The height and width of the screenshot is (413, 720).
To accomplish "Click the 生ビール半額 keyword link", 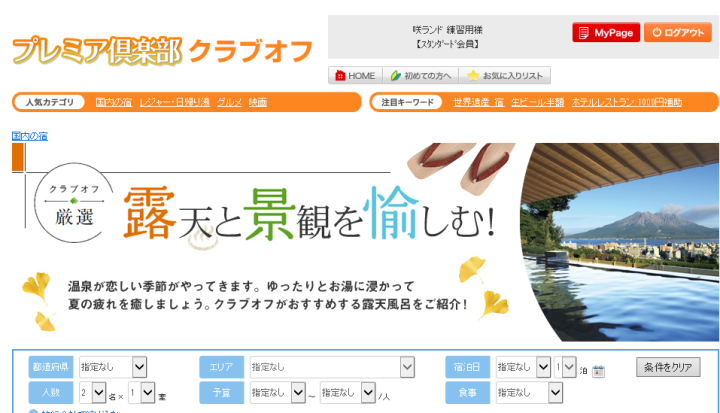I will pos(538,102).
